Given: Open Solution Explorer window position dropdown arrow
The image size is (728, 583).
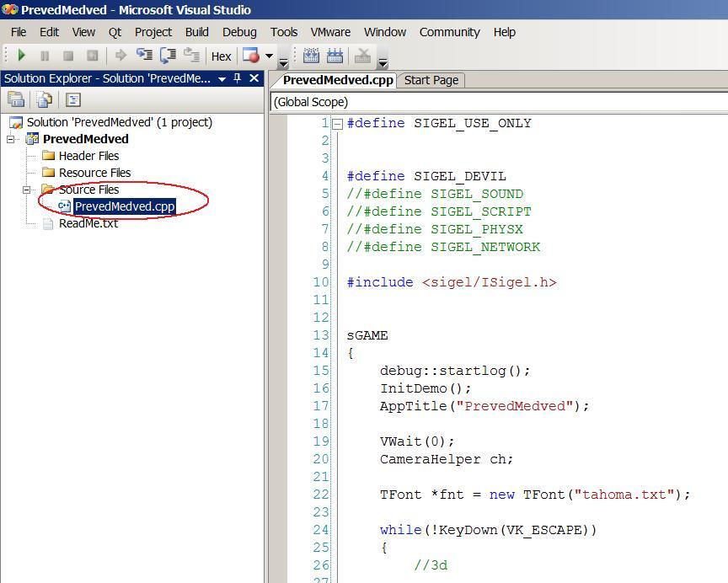Looking at the screenshot, I should pyautogui.click(x=222, y=78).
